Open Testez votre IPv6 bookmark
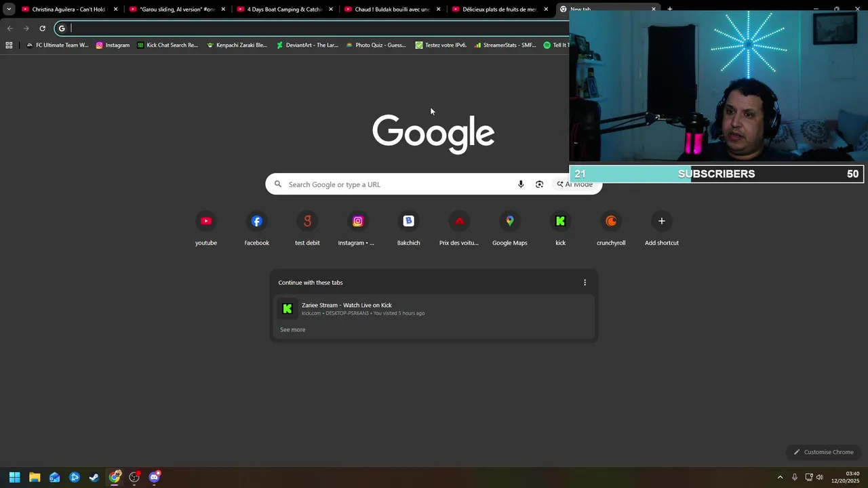The image size is (868, 488). tap(441, 45)
